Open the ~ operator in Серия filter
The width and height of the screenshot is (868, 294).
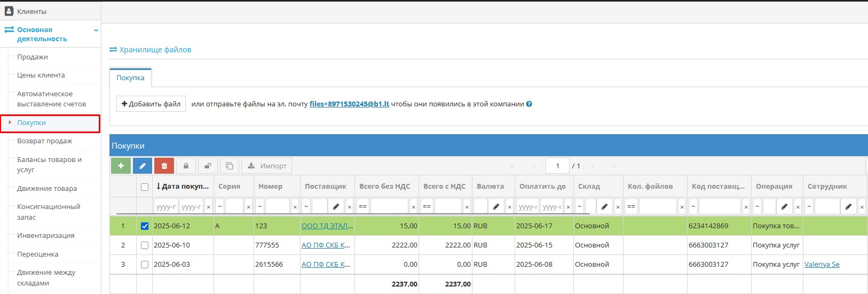click(x=220, y=206)
